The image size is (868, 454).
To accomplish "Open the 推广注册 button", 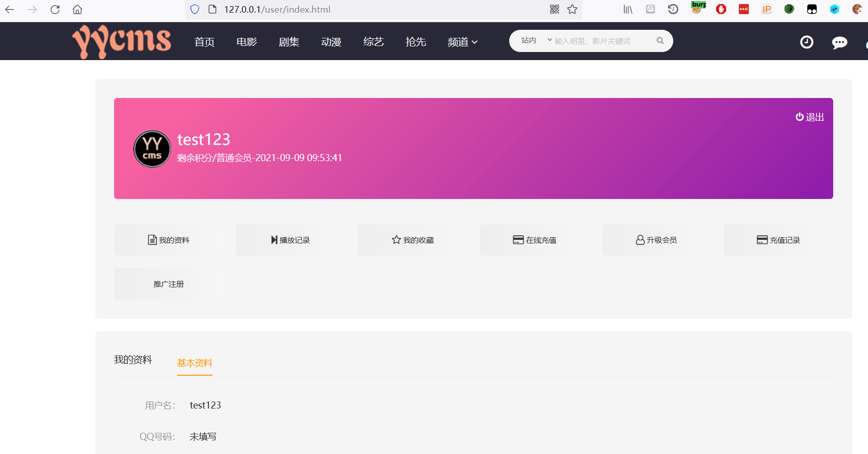I will 169,284.
